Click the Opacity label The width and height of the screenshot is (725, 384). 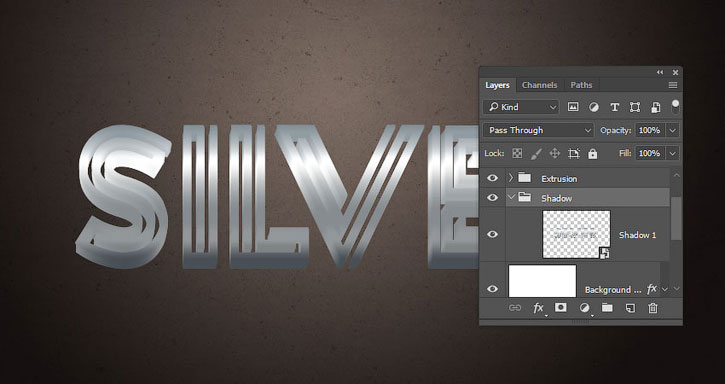pyautogui.click(x=615, y=130)
